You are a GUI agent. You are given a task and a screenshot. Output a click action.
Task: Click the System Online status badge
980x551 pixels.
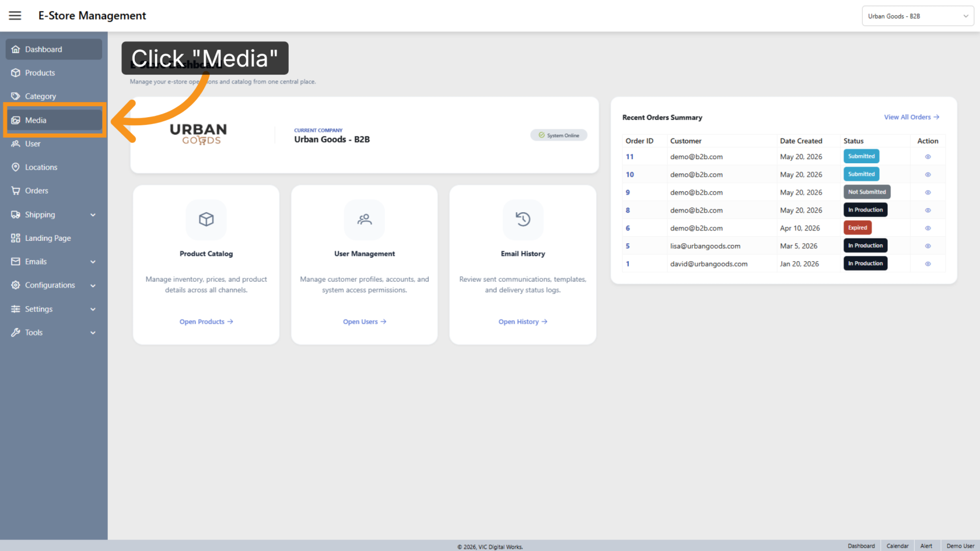click(559, 135)
